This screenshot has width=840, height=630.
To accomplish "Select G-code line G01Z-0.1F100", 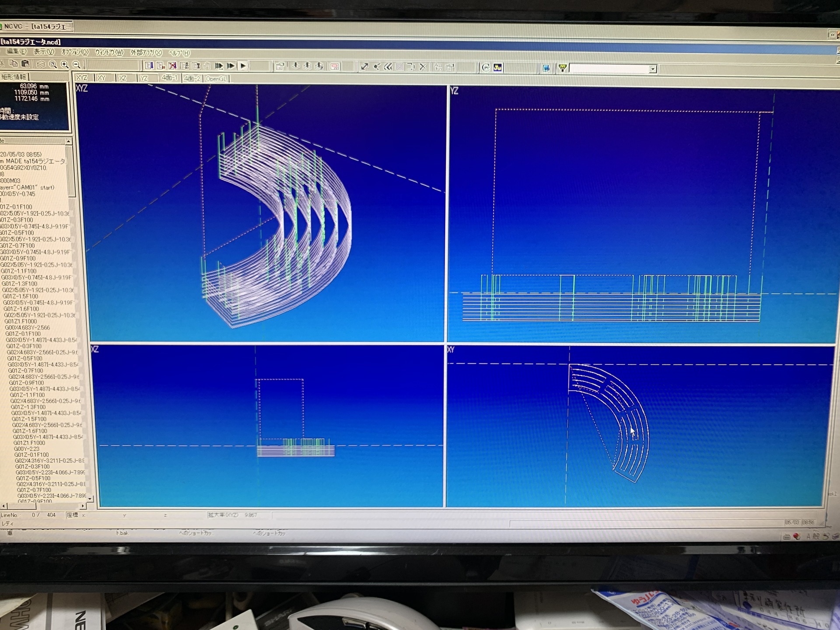I will pos(17,207).
